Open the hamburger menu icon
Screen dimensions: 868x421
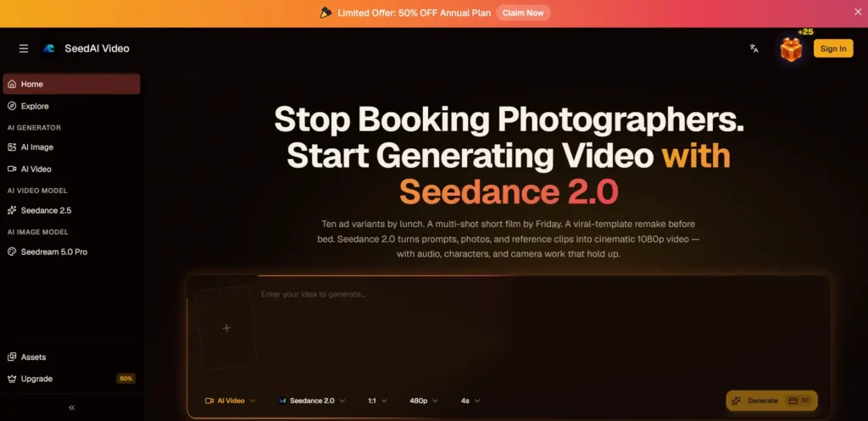pos(24,48)
